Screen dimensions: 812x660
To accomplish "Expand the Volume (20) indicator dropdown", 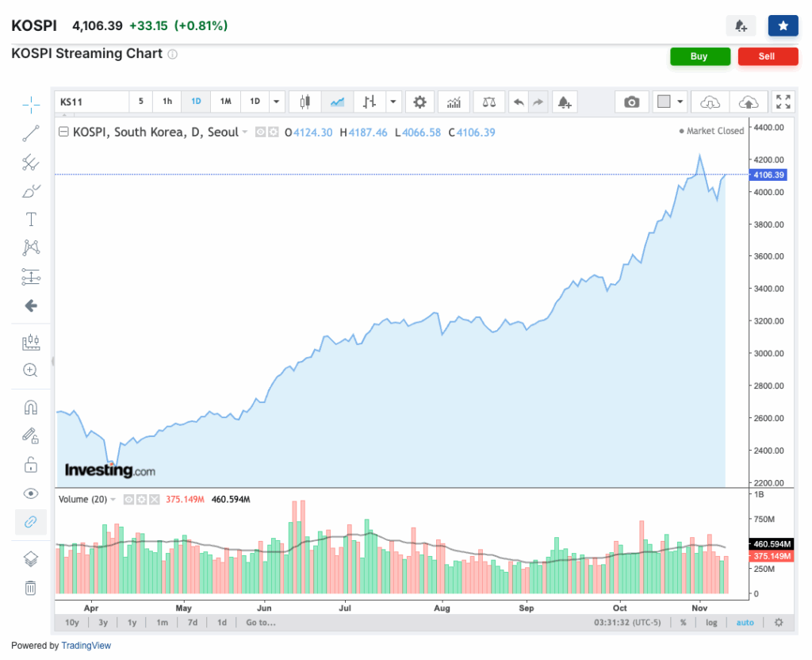I will pyautogui.click(x=113, y=499).
